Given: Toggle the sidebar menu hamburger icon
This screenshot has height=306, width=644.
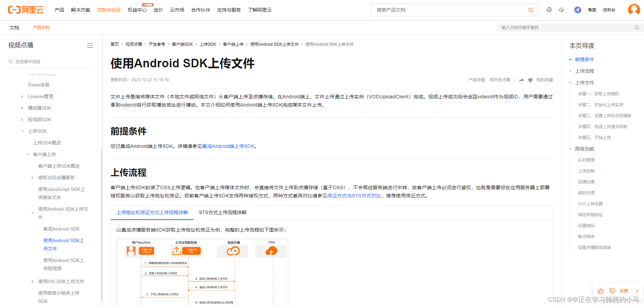Looking at the screenshot, I should 90,45.
